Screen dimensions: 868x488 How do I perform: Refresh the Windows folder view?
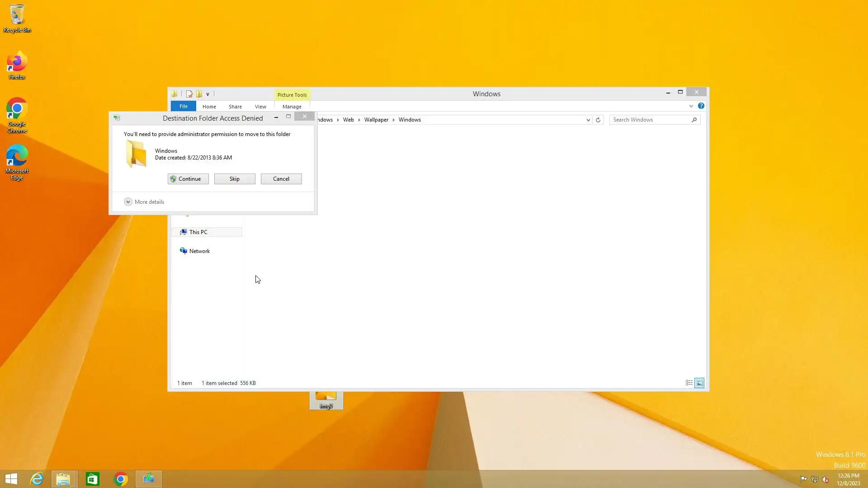[598, 120]
